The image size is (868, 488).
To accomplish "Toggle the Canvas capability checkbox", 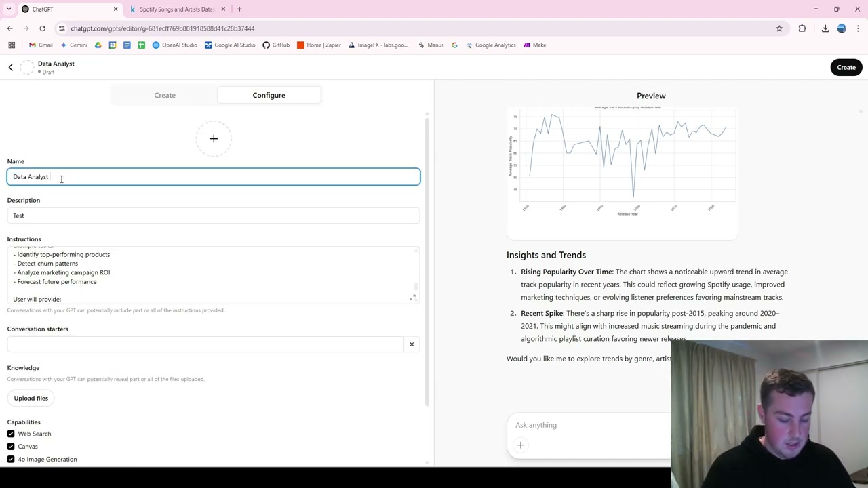I will (11, 447).
